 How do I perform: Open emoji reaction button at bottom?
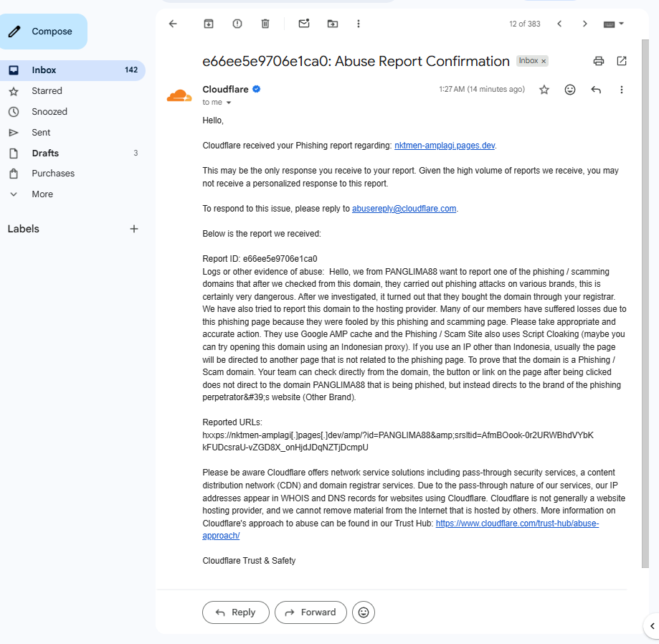click(x=364, y=612)
